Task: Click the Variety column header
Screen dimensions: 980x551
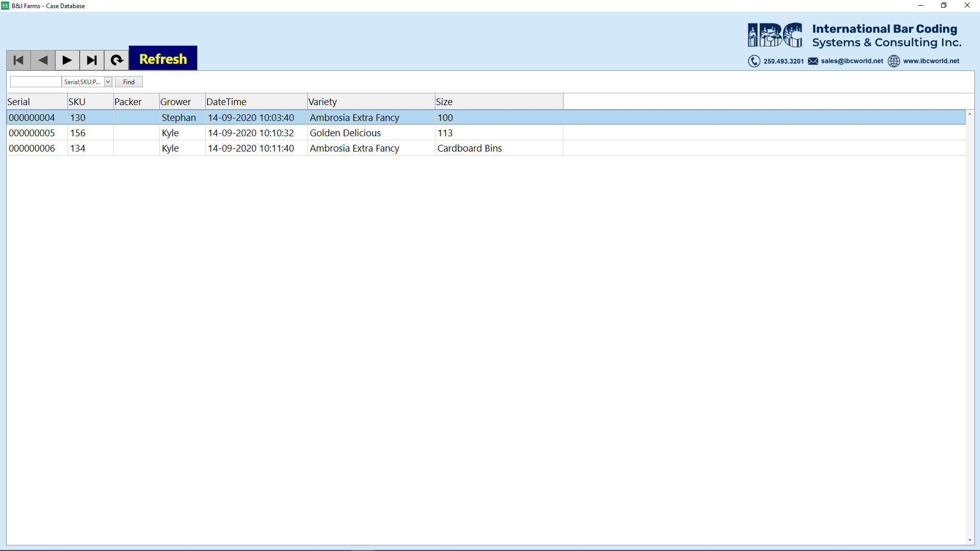Action: pyautogui.click(x=323, y=102)
